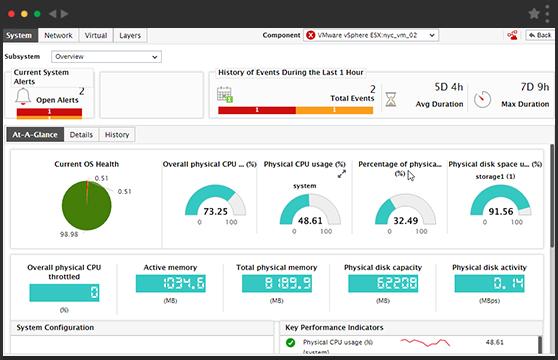Click the Back button
This screenshot has height=360, width=558.
540,35
